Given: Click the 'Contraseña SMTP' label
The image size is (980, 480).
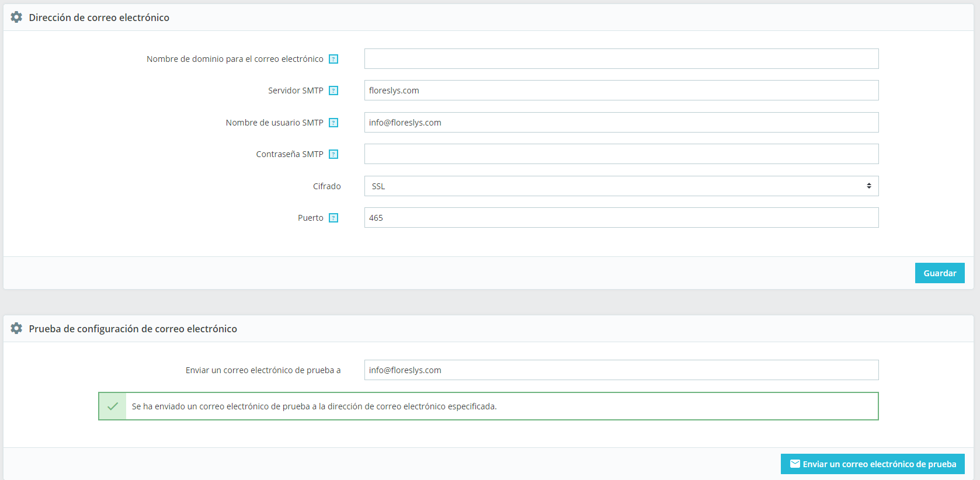Looking at the screenshot, I should [x=290, y=154].
